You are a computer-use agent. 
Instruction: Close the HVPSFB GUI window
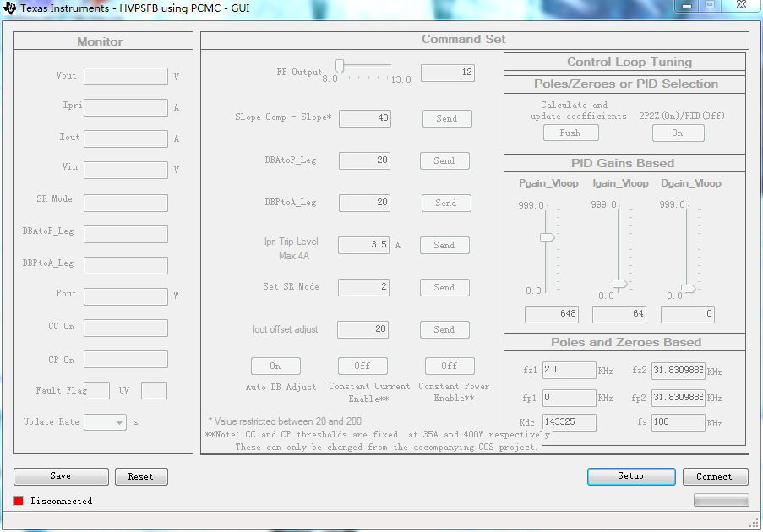click(741, 5)
